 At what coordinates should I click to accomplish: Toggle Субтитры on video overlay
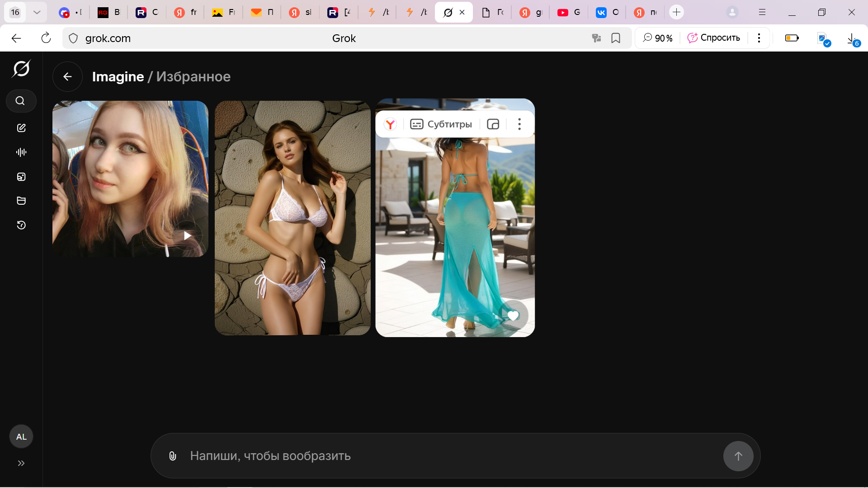point(441,124)
